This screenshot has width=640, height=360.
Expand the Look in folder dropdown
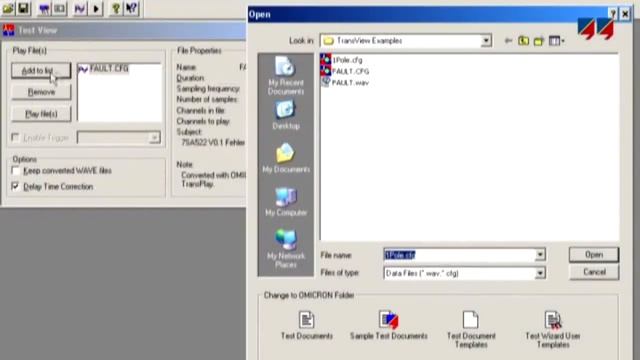click(x=486, y=41)
